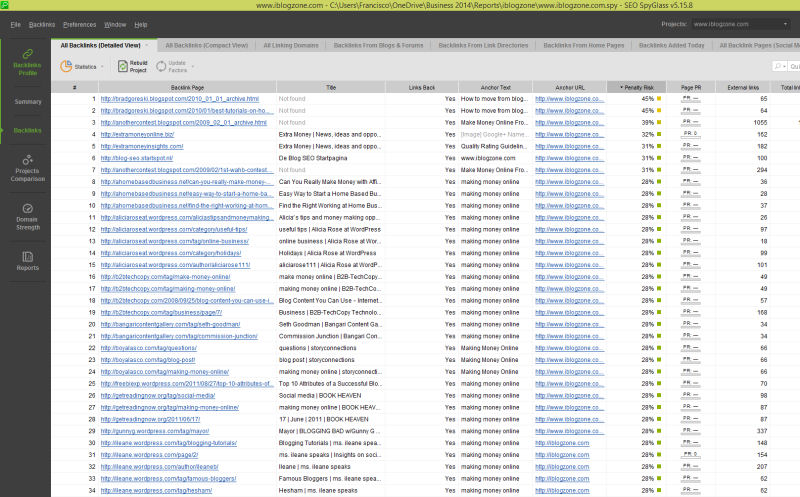The height and width of the screenshot is (497, 800).
Task: Open blog-seo.startspot.nl backlink
Action: pos(137,158)
